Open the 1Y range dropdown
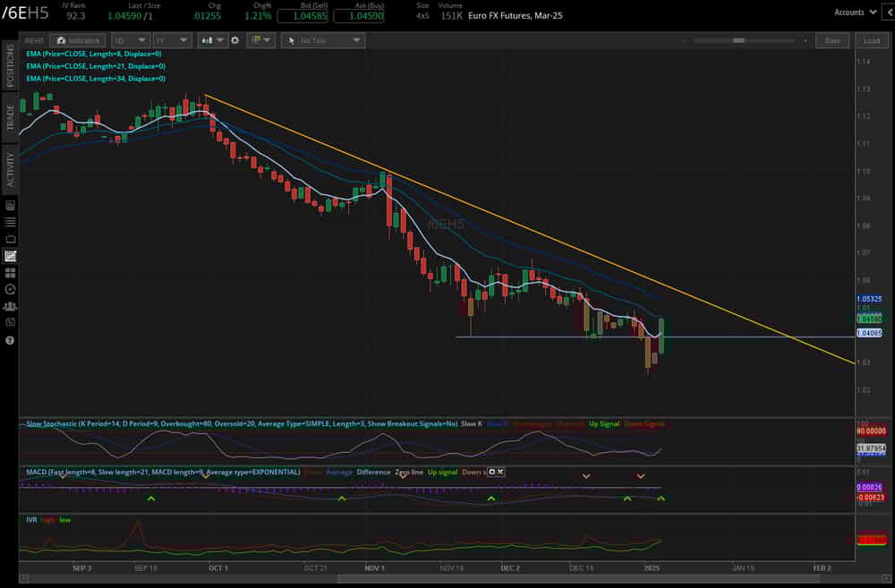This screenshot has height=588, width=895. tap(171, 40)
